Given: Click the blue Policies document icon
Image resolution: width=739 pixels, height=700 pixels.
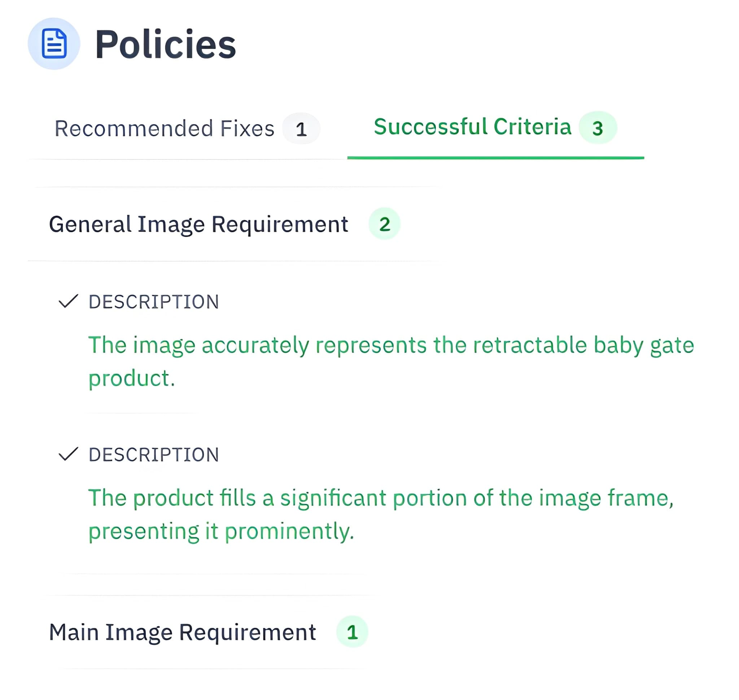Looking at the screenshot, I should click(x=54, y=44).
